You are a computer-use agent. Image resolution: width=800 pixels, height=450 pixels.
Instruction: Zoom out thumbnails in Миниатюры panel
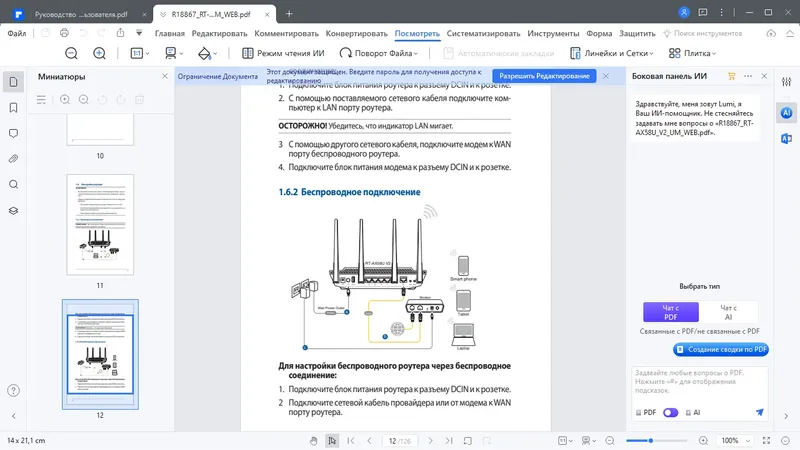84,99
